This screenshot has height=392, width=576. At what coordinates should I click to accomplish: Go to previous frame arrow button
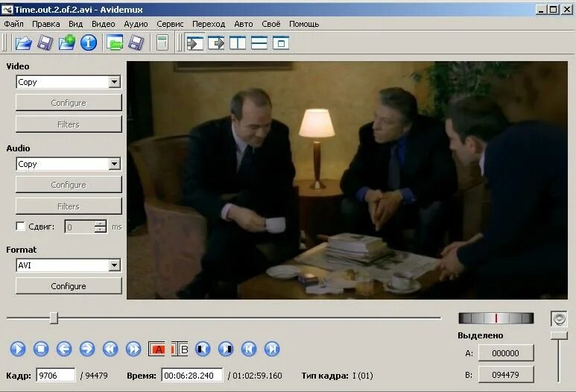point(64,349)
